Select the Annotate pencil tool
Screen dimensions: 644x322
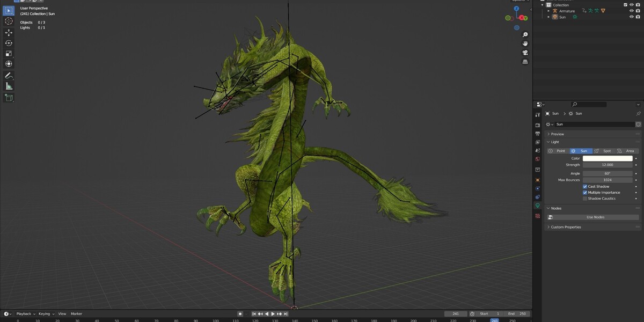pyautogui.click(x=9, y=76)
